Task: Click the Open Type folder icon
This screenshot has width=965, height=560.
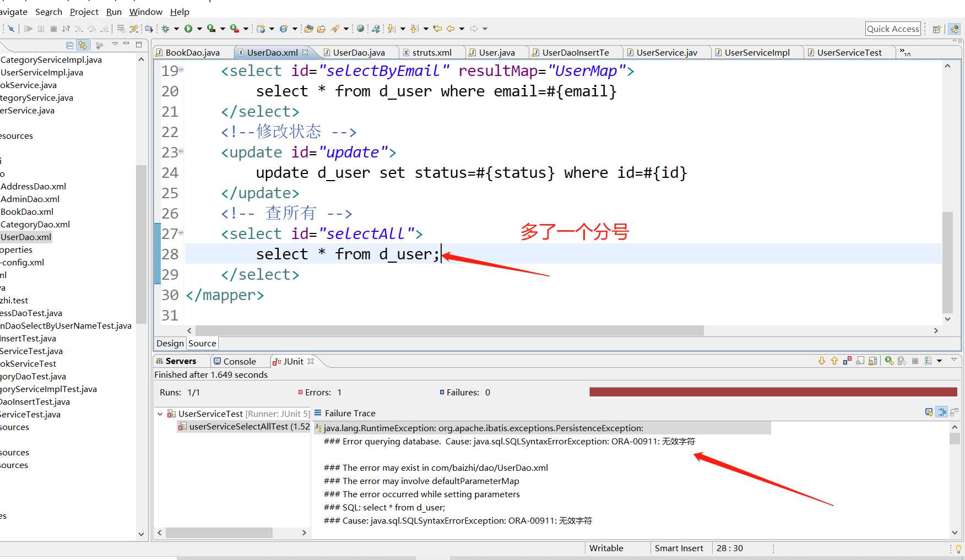Action: [308, 29]
